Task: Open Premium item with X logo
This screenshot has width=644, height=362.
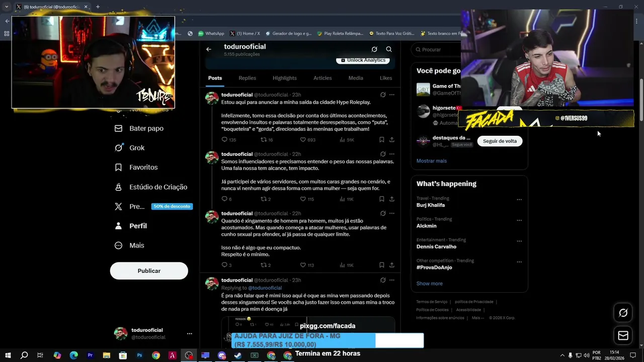Action: click(130, 206)
